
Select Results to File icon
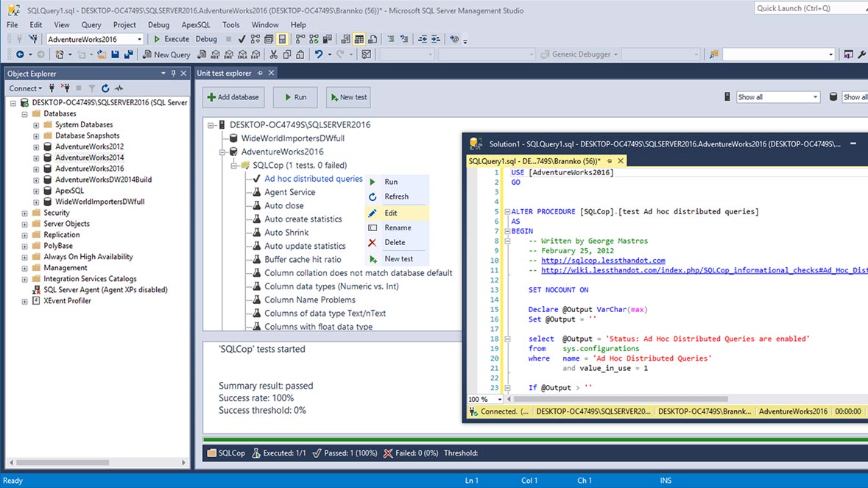tap(373, 39)
